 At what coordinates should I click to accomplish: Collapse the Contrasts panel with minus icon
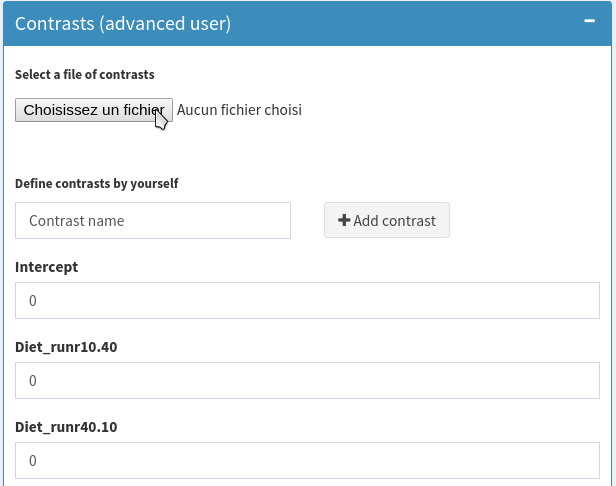(589, 21)
